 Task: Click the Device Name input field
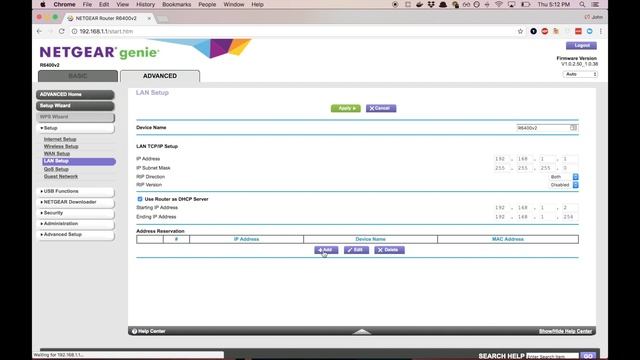pos(547,128)
